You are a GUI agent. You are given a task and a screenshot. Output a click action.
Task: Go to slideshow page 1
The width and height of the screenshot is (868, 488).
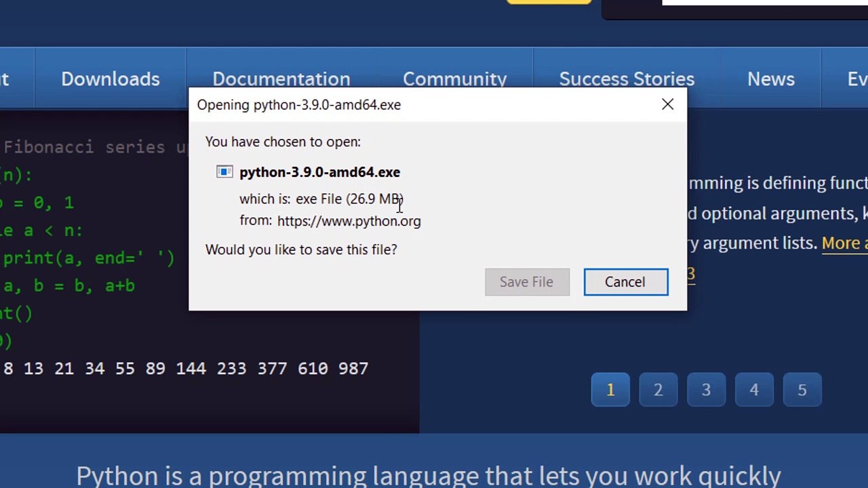tap(610, 390)
